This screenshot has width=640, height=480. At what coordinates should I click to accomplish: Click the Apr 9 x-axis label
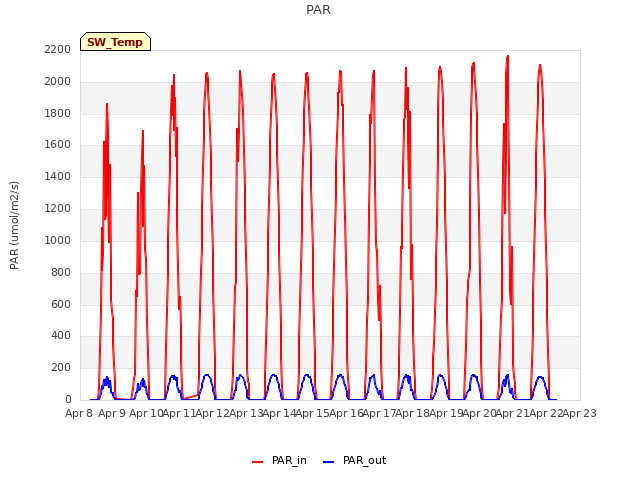[112, 413]
